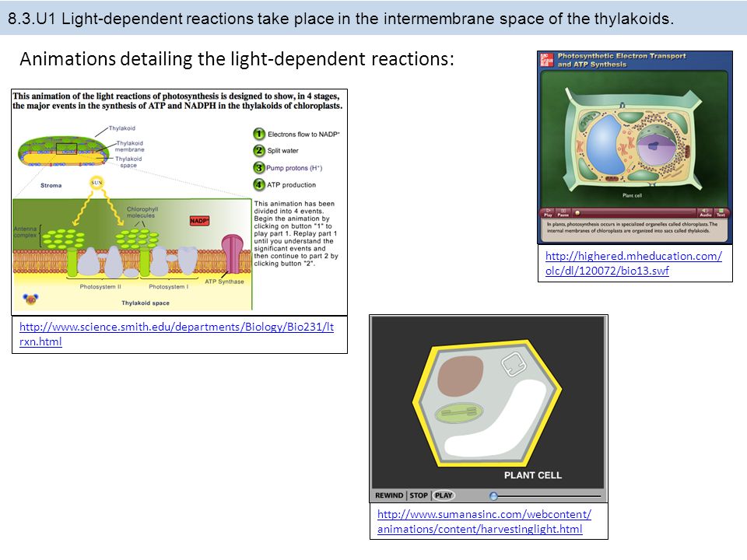The width and height of the screenshot is (747, 560).
Task: Click the 'Thylakoid space' bold label
Action: tap(146, 303)
